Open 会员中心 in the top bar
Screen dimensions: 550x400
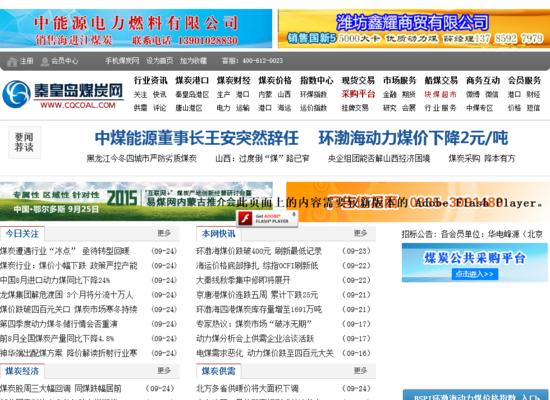65,61
